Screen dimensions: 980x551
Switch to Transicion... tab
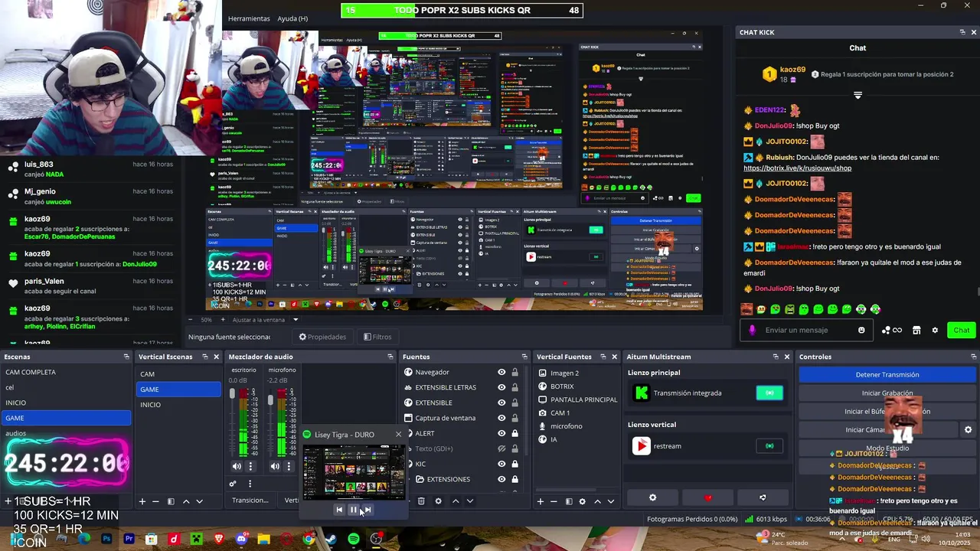(x=250, y=500)
